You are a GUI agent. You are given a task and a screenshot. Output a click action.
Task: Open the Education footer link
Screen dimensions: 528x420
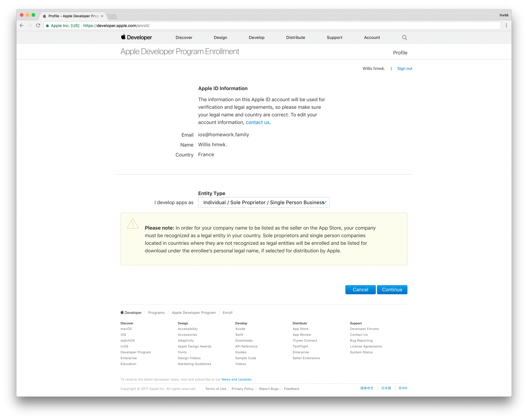[128, 364]
